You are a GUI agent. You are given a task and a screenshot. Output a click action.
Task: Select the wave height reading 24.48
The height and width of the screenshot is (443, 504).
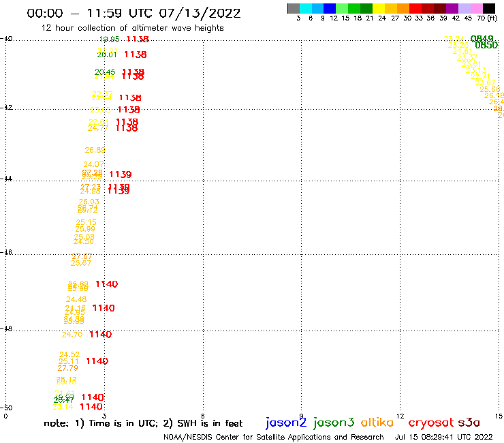(x=76, y=299)
